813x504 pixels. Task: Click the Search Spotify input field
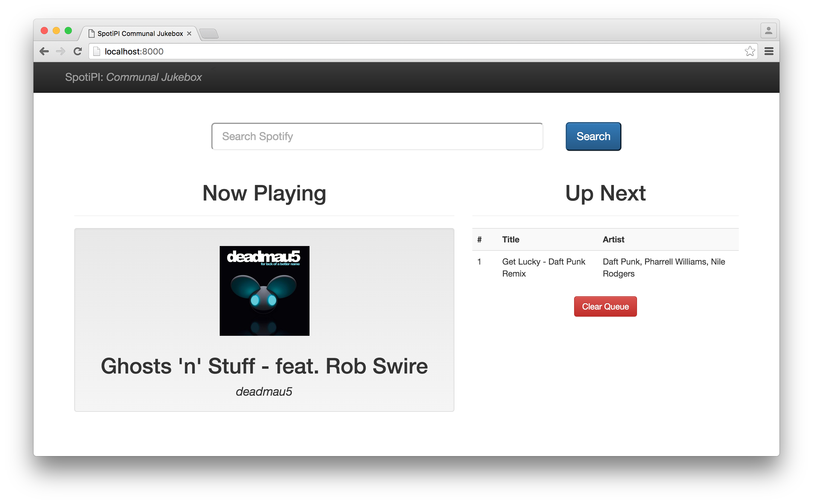point(377,136)
